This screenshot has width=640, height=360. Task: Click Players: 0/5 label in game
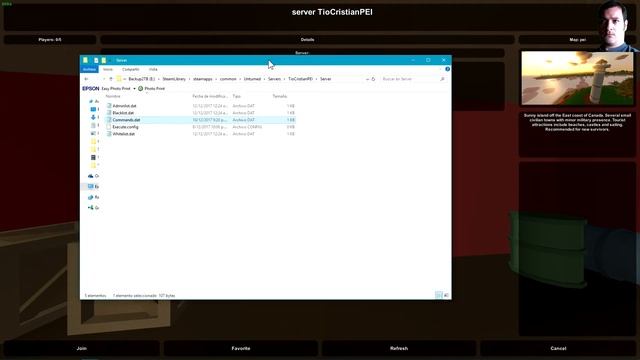coord(50,40)
